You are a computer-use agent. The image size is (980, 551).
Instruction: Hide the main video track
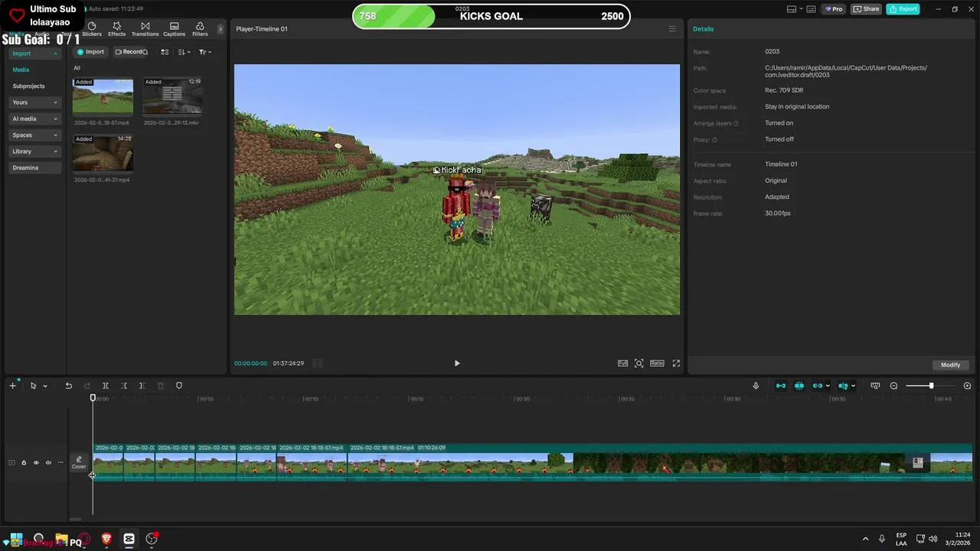36,462
